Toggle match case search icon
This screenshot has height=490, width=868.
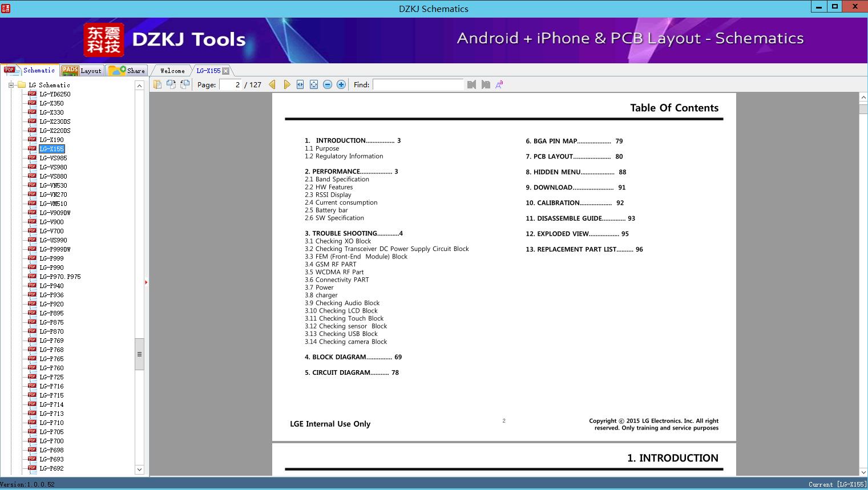pos(499,84)
